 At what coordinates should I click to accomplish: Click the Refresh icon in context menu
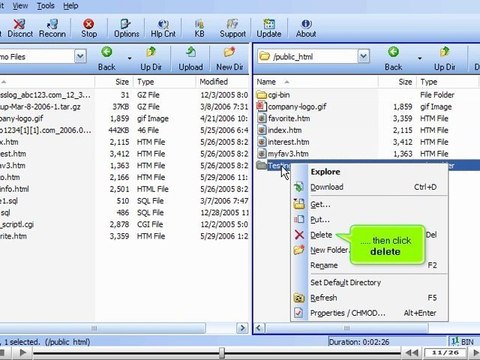click(x=299, y=298)
